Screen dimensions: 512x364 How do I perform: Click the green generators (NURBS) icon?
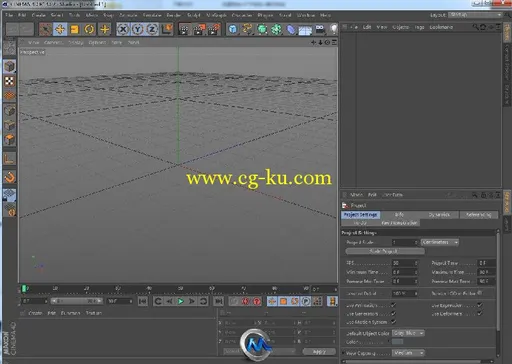click(x=262, y=29)
